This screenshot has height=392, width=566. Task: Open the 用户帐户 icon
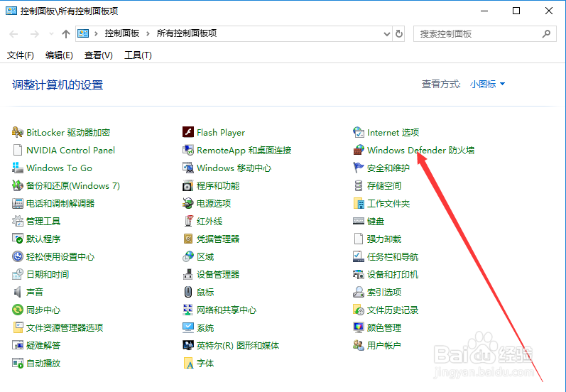pyautogui.click(x=359, y=345)
